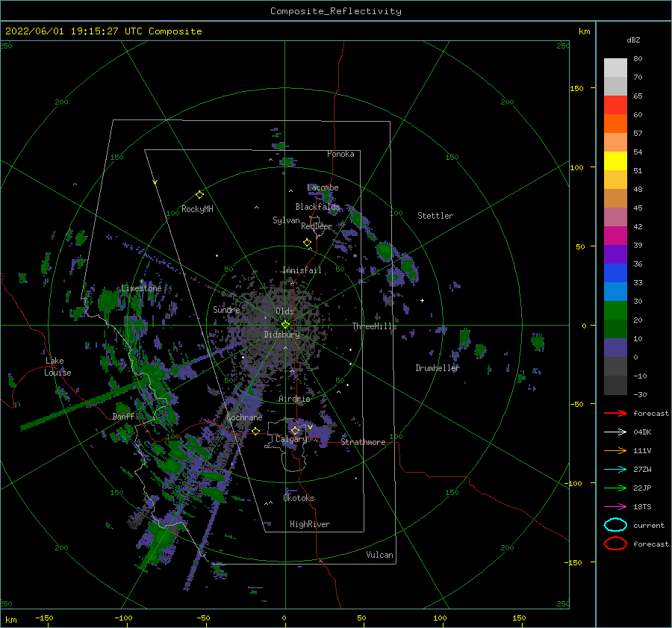This screenshot has width=672, height=628.
Task: Click the RockyMH label
Action: (x=197, y=209)
